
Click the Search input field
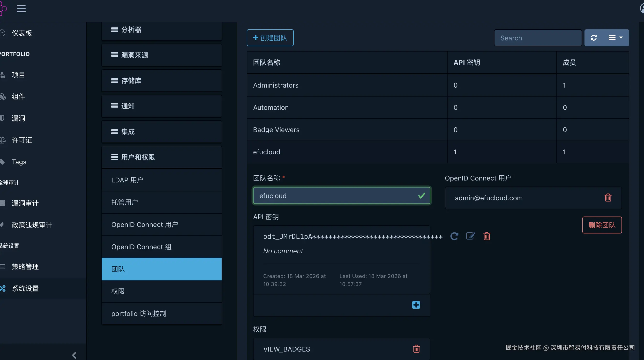pos(538,38)
